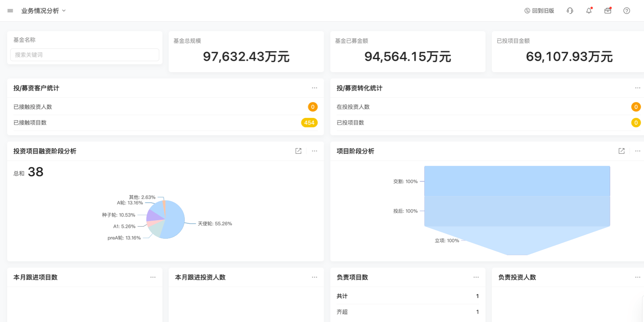Click the 已接触投资人数 zero count badge
Image resolution: width=644 pixels, height=322 pixels.
pos(313,107)
